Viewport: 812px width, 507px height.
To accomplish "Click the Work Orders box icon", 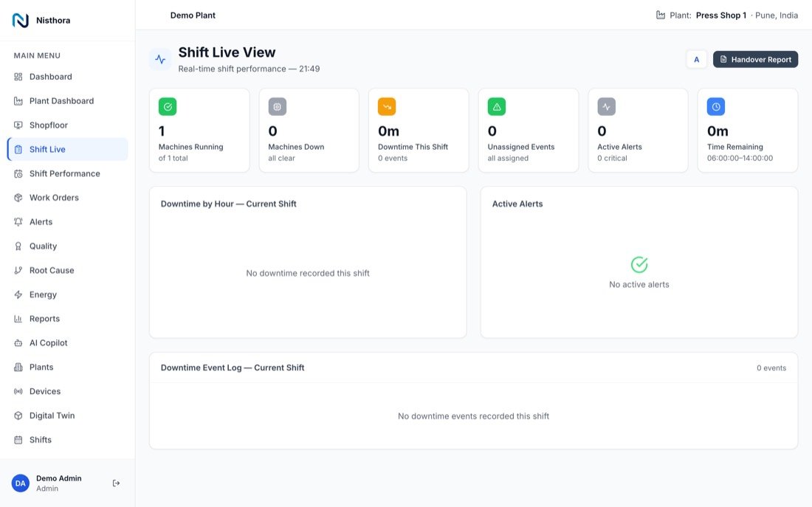I will (x=18, y=198).
